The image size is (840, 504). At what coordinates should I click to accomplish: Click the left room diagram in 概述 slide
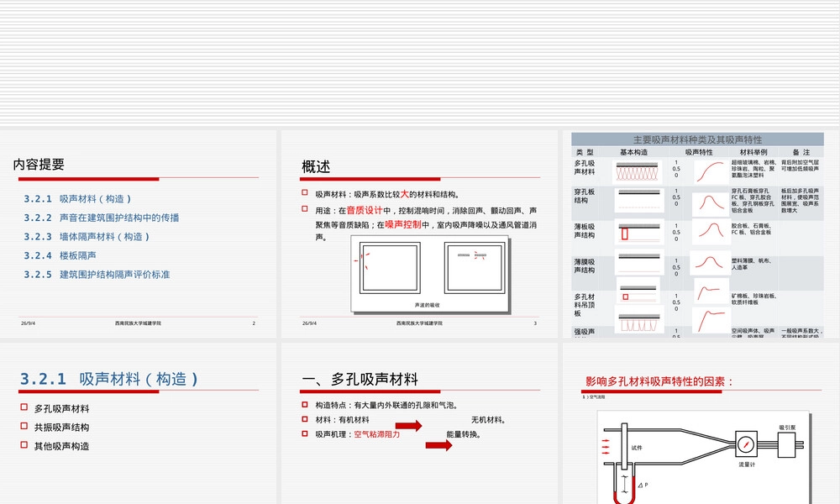coord(390,267)
